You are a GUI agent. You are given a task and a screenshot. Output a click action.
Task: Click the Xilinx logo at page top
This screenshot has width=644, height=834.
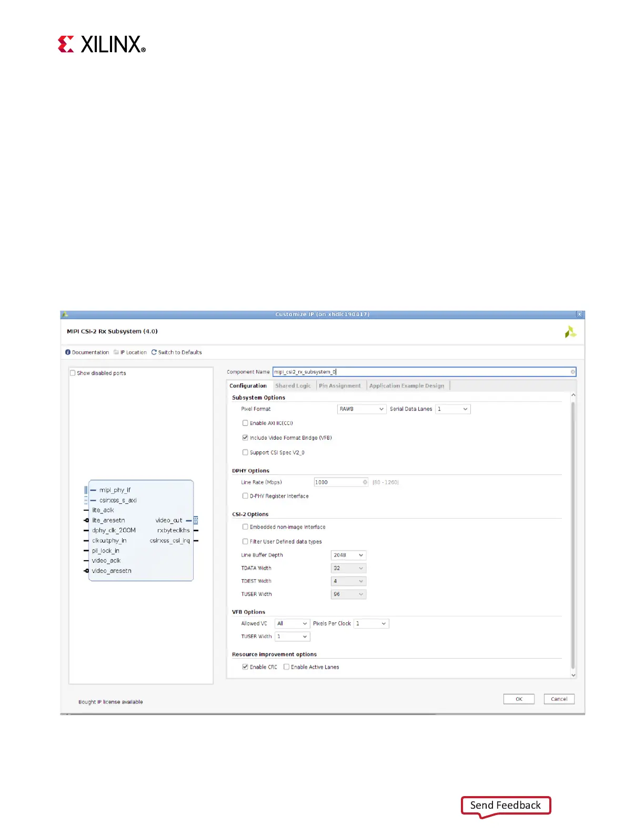102,44
